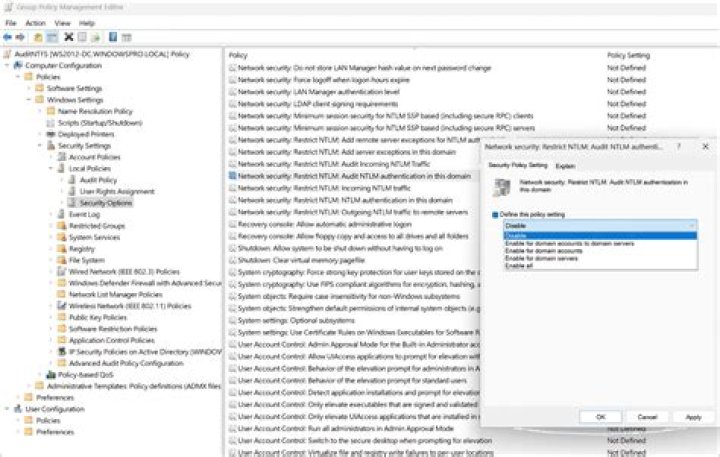Image resolution: width=720 pixels, height=457 pixels.
Task: Click the Back arrow toolbar icon
Action: pyautogui.click(x=7, y=37)
